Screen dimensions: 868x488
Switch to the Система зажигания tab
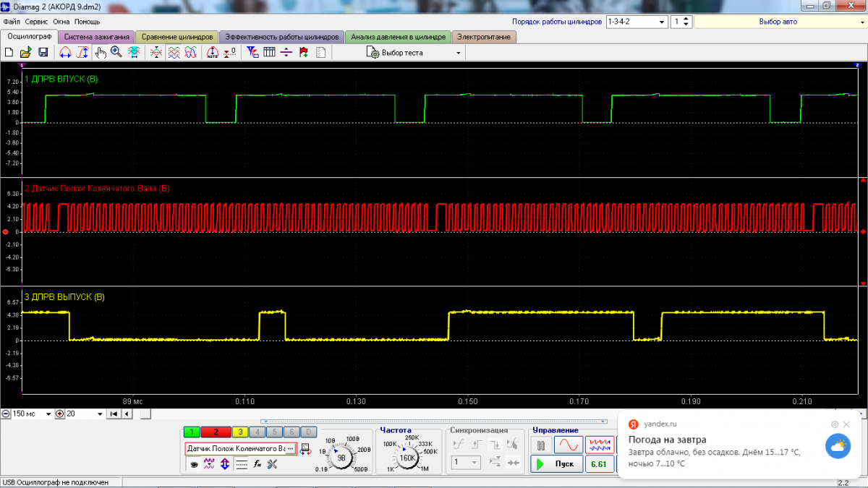(x=96, y=37)
